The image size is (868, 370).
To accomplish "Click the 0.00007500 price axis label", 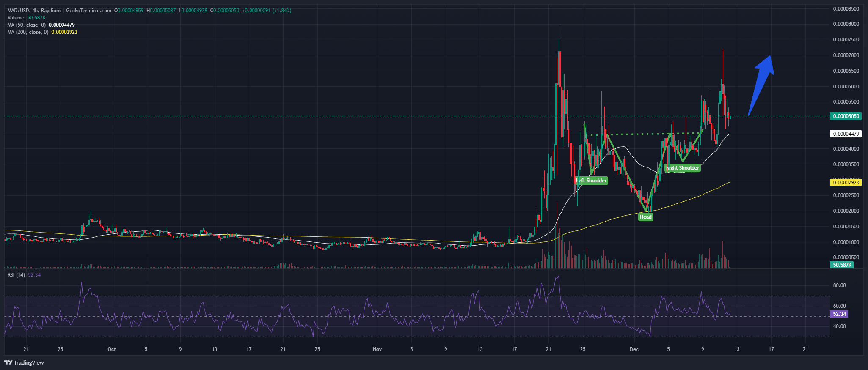I will coord(846,40).
